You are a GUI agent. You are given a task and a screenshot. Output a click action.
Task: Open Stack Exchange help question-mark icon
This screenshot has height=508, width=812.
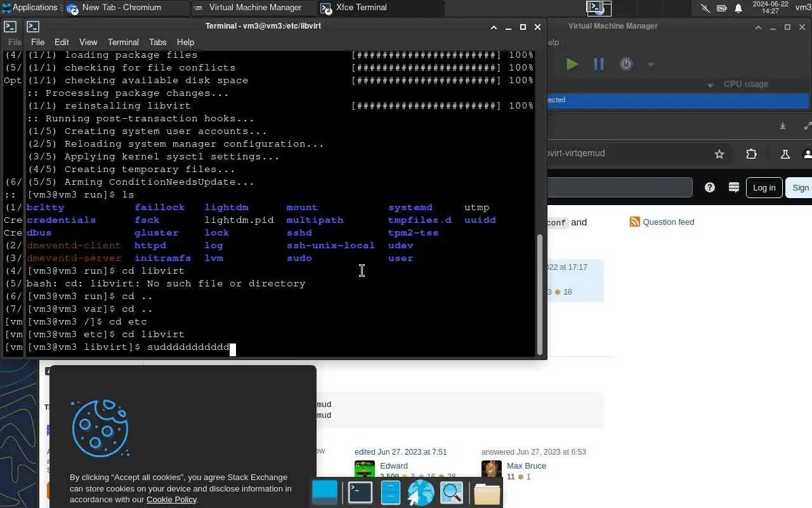point(710,187)
